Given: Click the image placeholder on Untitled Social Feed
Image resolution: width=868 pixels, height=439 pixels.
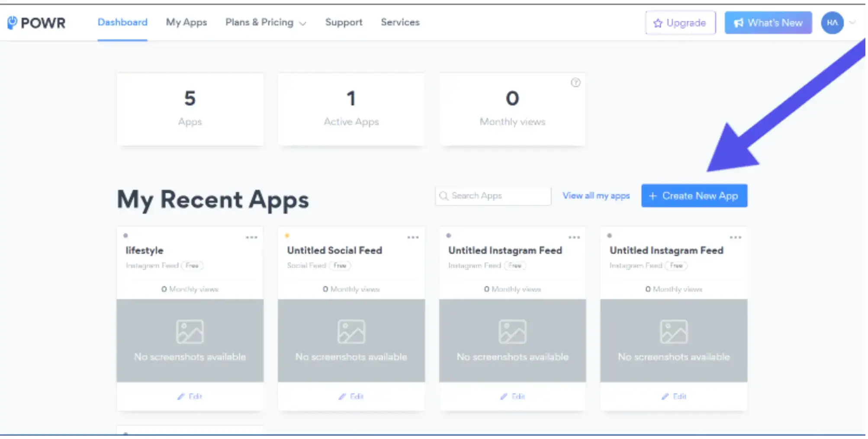Looking at the screenshot, I should 351,331.
